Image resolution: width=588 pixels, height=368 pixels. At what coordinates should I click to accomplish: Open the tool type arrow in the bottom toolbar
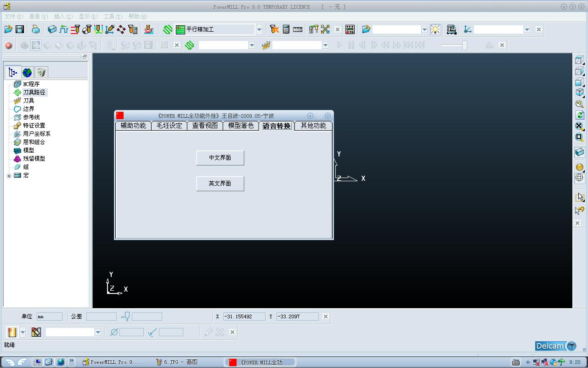tap(23, 332)
